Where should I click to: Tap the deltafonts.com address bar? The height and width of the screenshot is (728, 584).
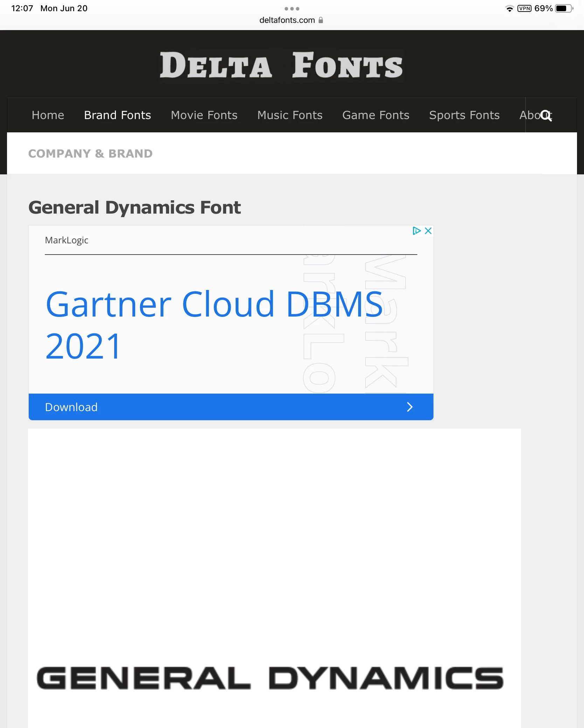pyautogui.click(x=291, y=20)
